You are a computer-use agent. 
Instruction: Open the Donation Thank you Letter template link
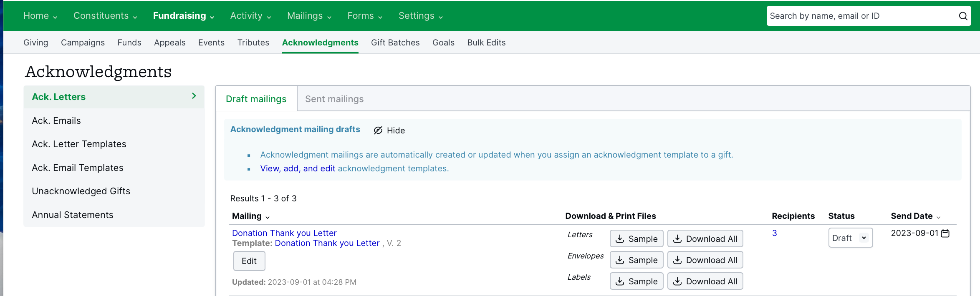pos(327,243)
